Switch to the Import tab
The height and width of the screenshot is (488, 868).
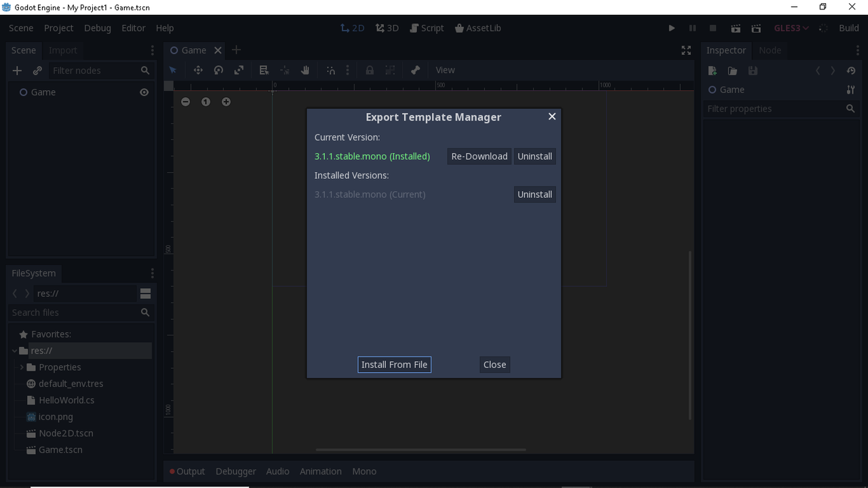click(x=63, y=50)
